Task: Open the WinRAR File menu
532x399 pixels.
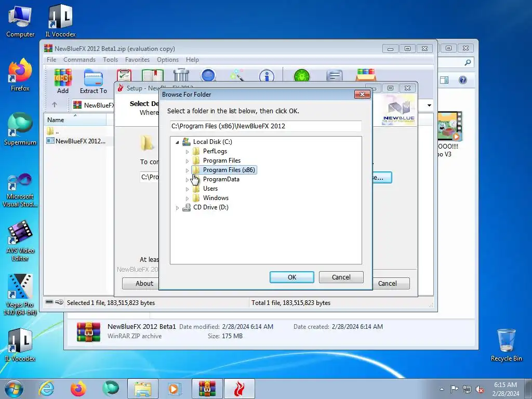Action: point(51,60)
